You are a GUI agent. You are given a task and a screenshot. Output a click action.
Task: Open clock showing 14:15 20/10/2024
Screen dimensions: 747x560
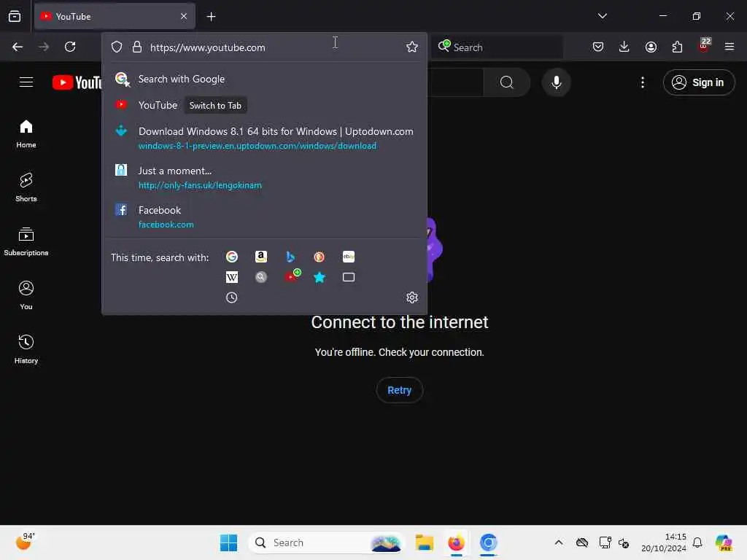point(664,542)
